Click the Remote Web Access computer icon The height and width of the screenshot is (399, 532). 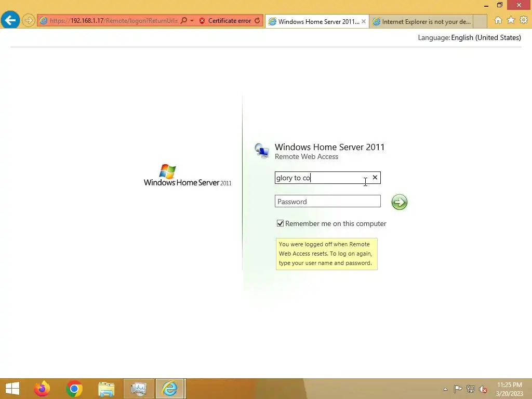(262, 151)
